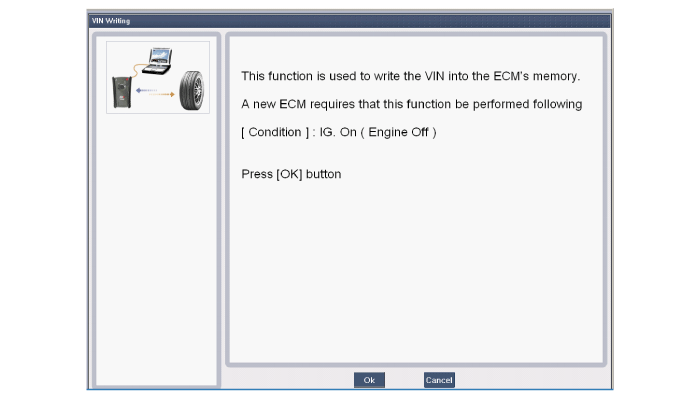The height and width of the screenshot is (398, 700).
Task: Click the word 'VIN' in the first sentence
Action: tap(434, 76)
